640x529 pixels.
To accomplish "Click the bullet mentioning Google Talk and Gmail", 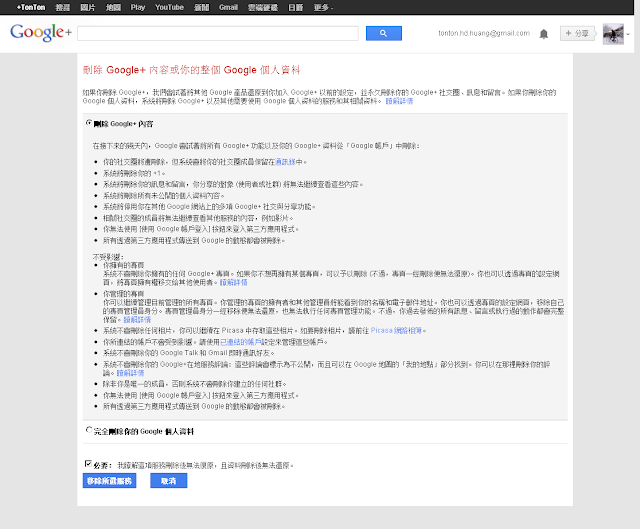I will coord(189,353).
